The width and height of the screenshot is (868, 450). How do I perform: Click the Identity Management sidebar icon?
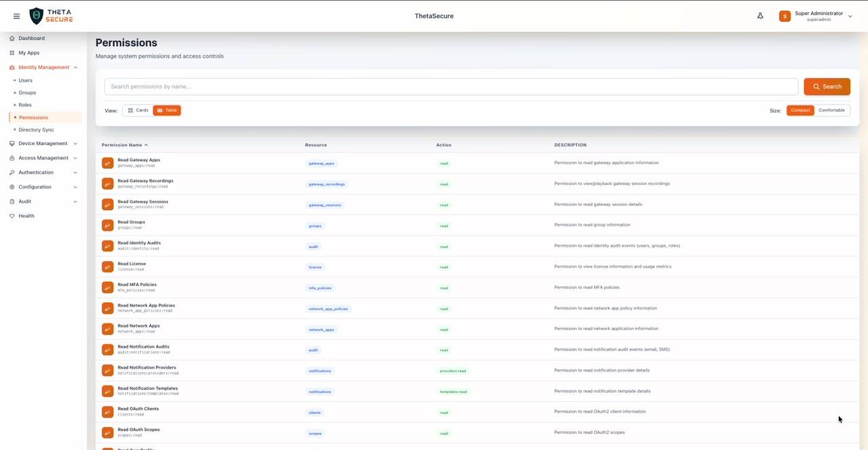coord(11,67)
